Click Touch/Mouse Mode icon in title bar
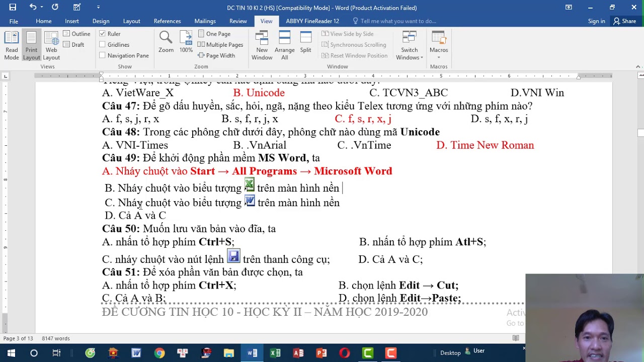Screen dimensions: 644x362 point(77,7)
